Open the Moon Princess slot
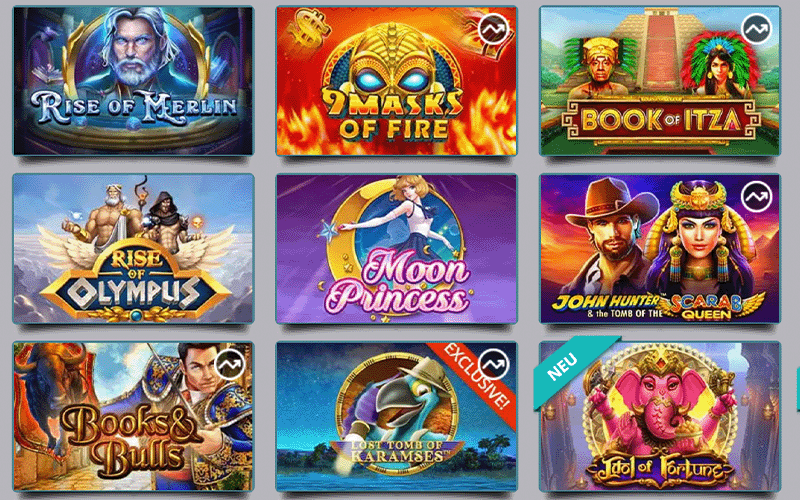Screen dimensions: 800x500 (x=396, y=248)
